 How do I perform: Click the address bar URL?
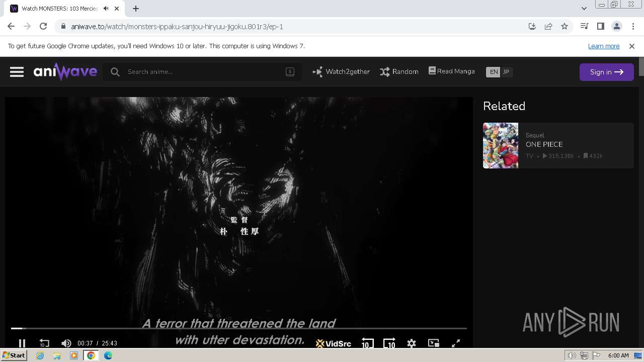177,27
